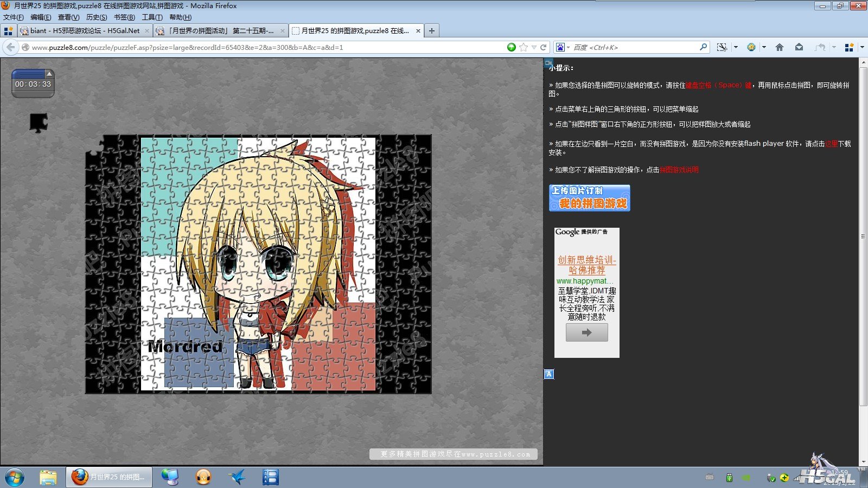868x488 pixels.
Task: Close the 月世界25 puzzle tab
Action: click(x=418, y=31)
